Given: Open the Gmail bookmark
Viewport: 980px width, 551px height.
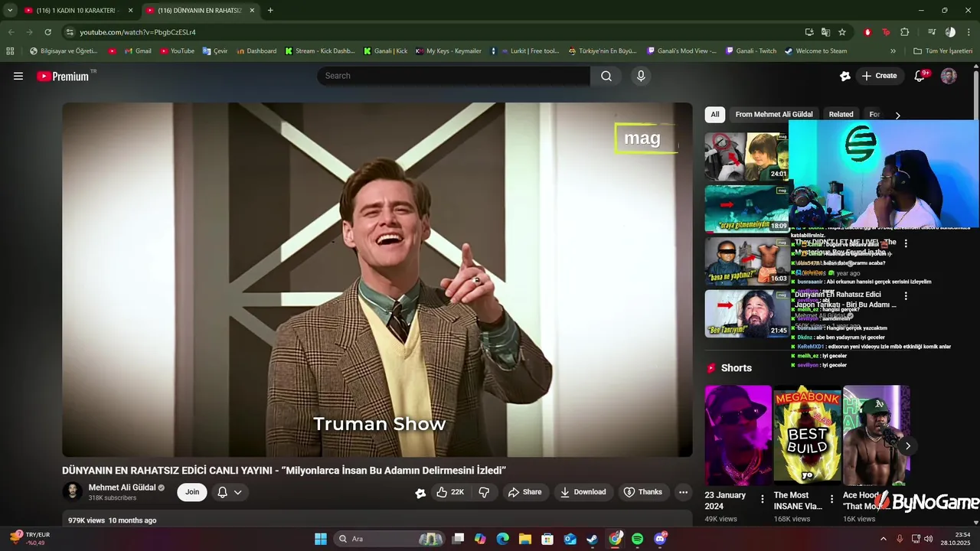Looking at the screenshot, I should click(138, 51).
